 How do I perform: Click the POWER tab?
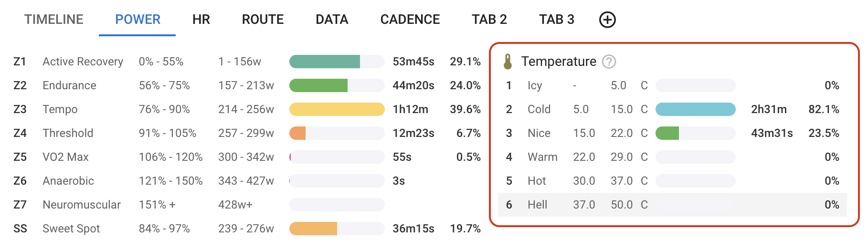(138, 20)
